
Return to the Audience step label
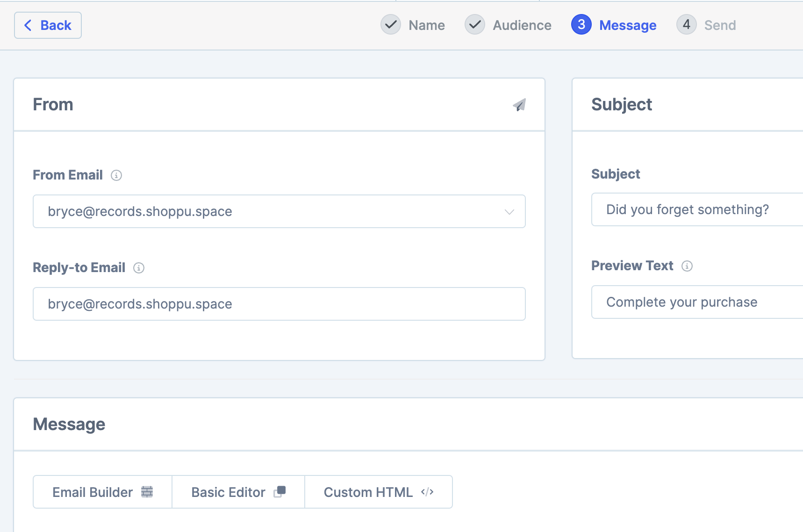[x=522, y=25]
